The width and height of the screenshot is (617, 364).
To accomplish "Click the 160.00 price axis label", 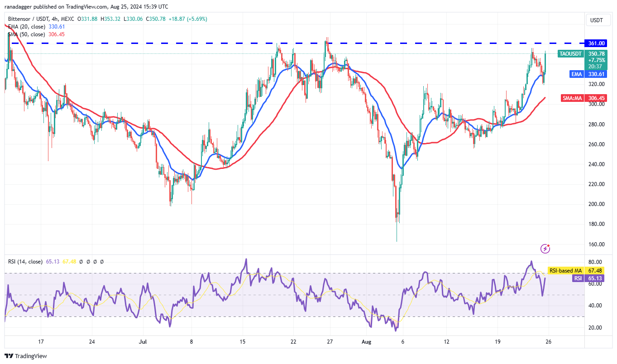I will [x=596, y=244].
